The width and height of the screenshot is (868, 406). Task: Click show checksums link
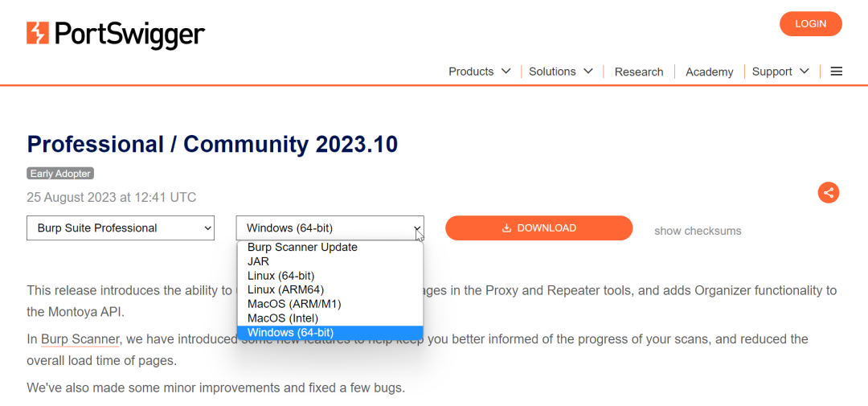[x=698, y=231]
